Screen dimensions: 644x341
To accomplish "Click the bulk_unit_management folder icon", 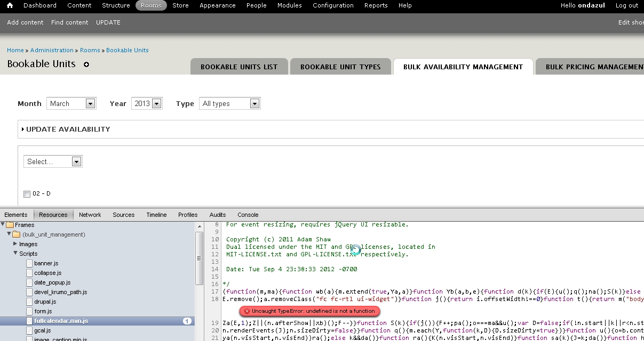I will (16, 234).
